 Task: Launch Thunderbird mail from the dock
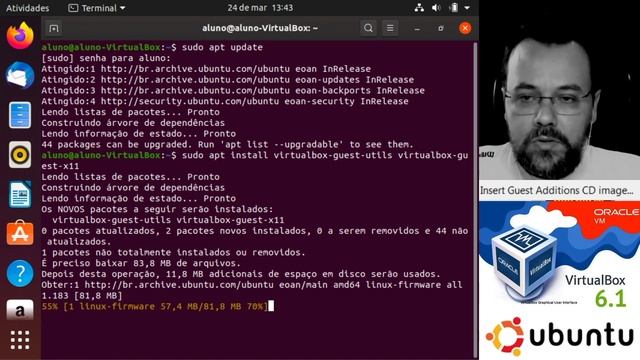click(20, 76)
